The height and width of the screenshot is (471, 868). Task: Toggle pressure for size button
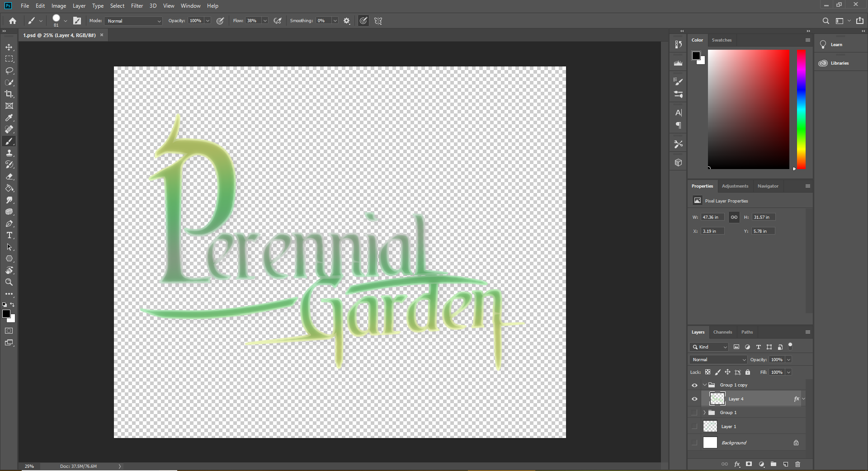click(363, 21)
